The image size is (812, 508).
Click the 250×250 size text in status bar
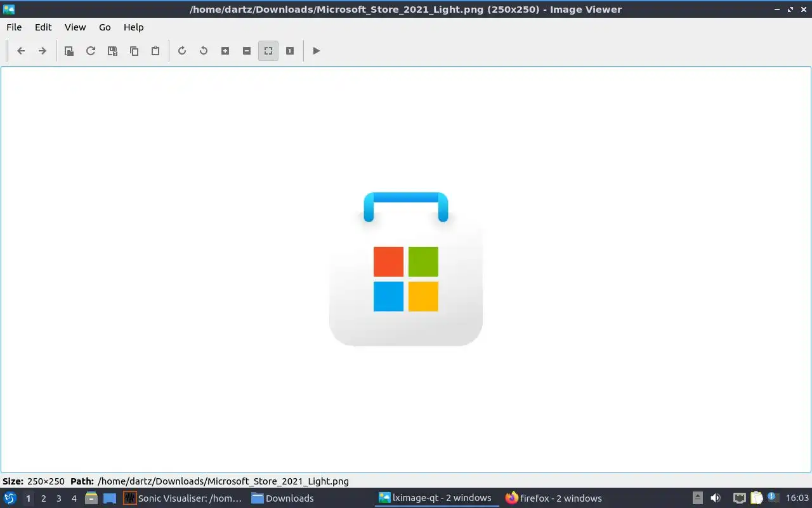[46, 481]
